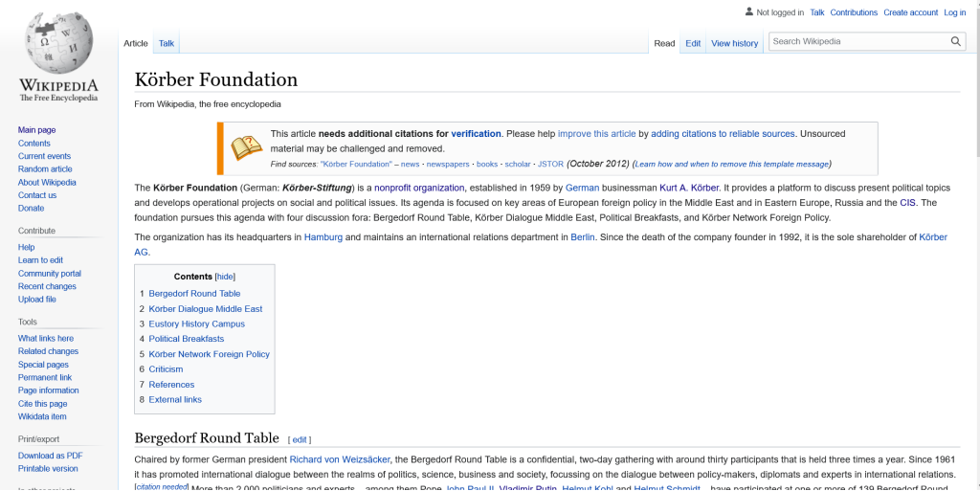Open the JSTOR find-sources link

pos(550,165)
